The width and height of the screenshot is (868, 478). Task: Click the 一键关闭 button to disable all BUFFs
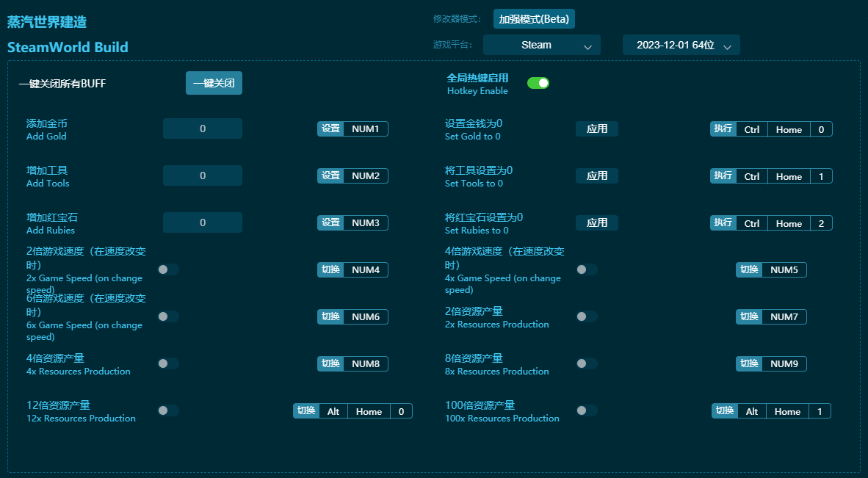click(214, 83)
